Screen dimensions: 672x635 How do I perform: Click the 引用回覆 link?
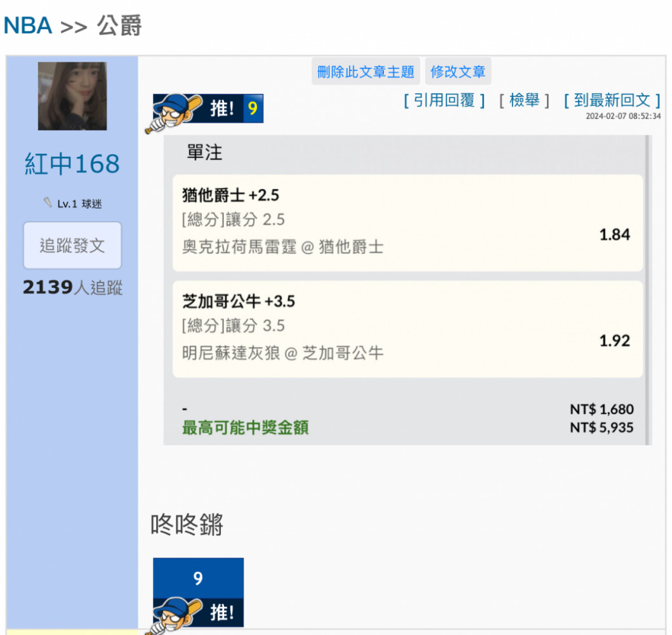click(444, 101)
